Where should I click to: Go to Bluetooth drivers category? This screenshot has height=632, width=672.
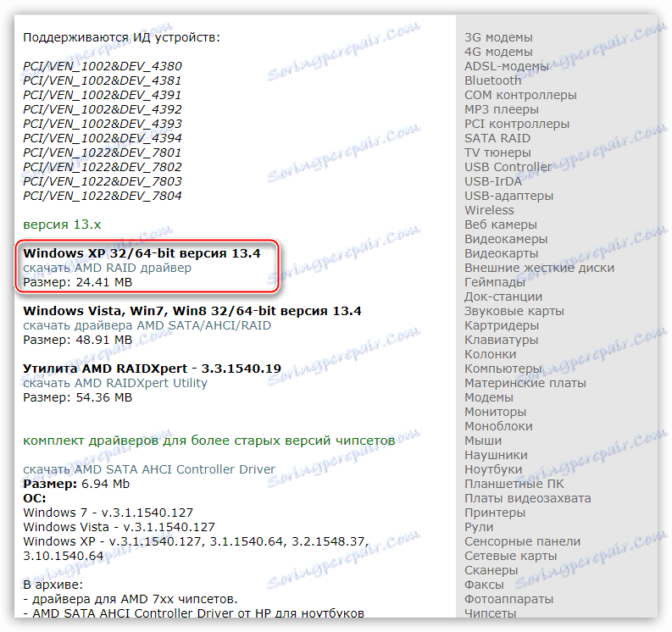point(493,80)
